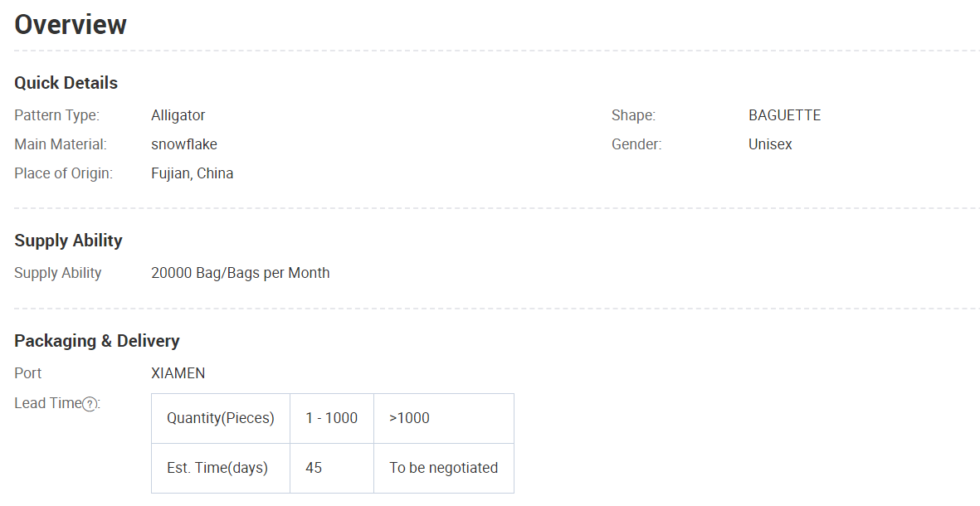Click the Quick Details section heading
The height and width of the screenshot is (506, 980).
point(66,83)
